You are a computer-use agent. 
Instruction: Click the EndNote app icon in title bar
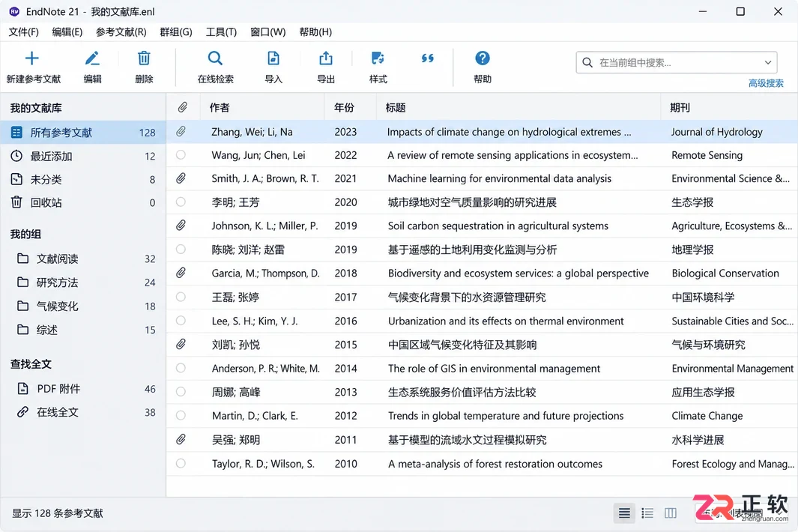coord(14,11)
